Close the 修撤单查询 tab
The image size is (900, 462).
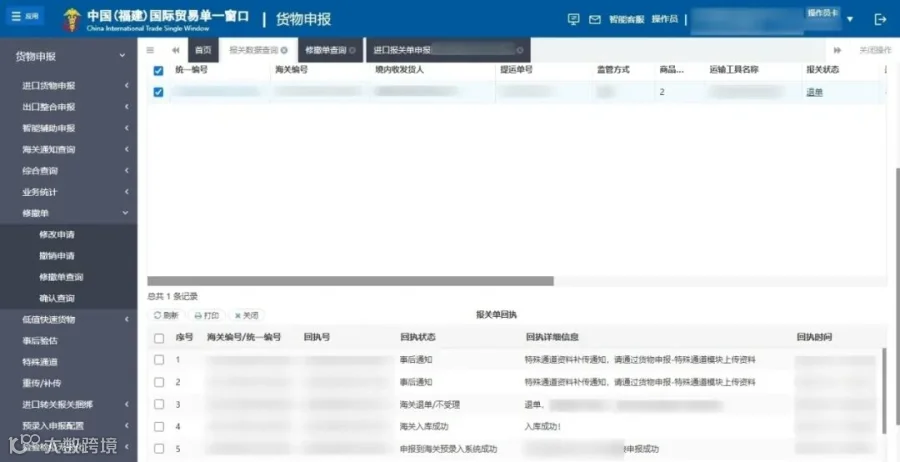pos(352,51)
